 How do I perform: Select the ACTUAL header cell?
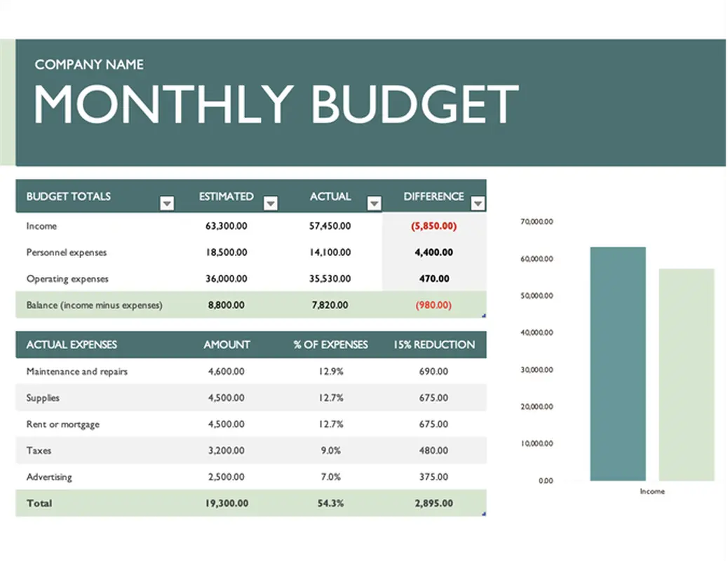330,196
